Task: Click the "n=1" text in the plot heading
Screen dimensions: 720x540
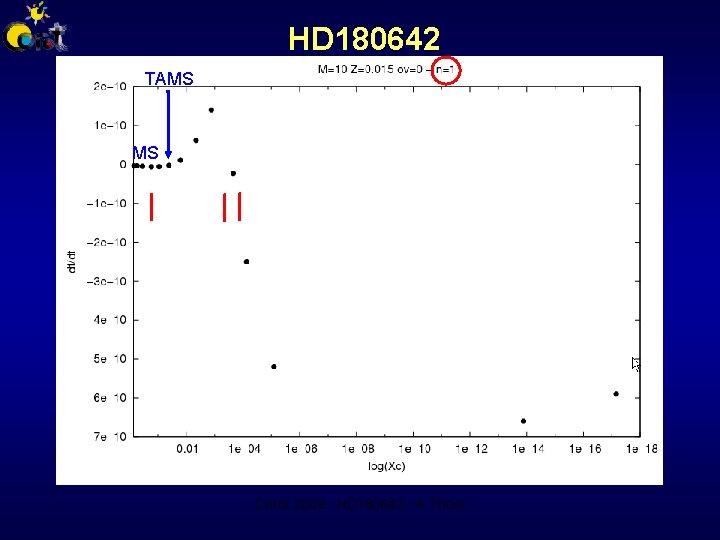Action: tap(446, 70)
